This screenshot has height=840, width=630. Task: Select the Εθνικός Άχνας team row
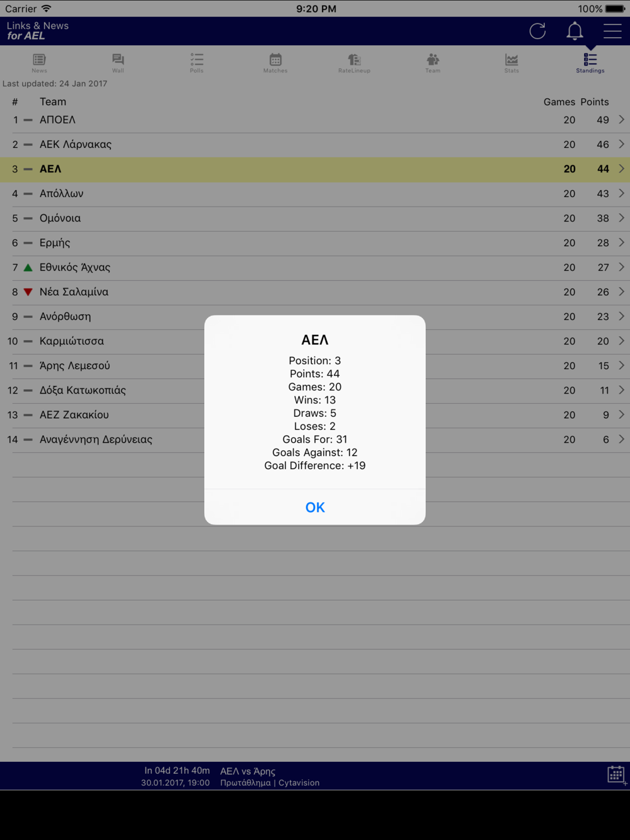click(x=315, y=268)
